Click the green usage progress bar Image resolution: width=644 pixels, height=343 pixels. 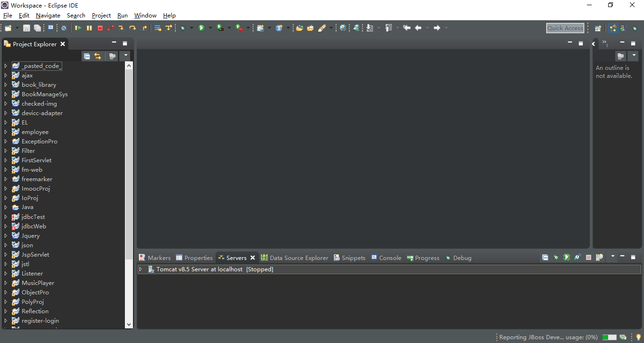609,337
